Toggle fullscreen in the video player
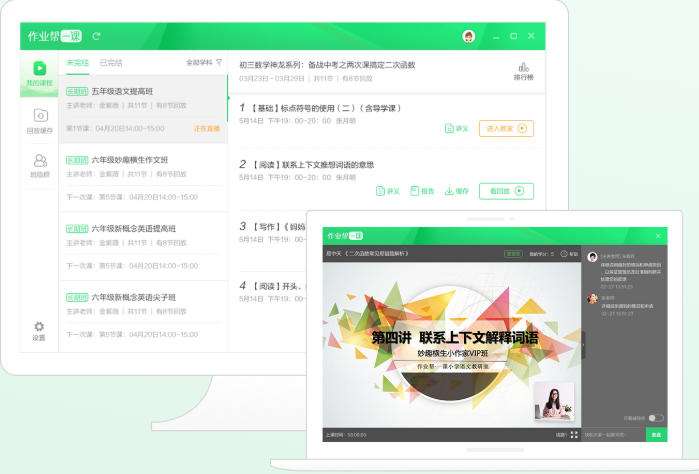The width and height of the screenshot is (699, 474). tap(574, 435)
